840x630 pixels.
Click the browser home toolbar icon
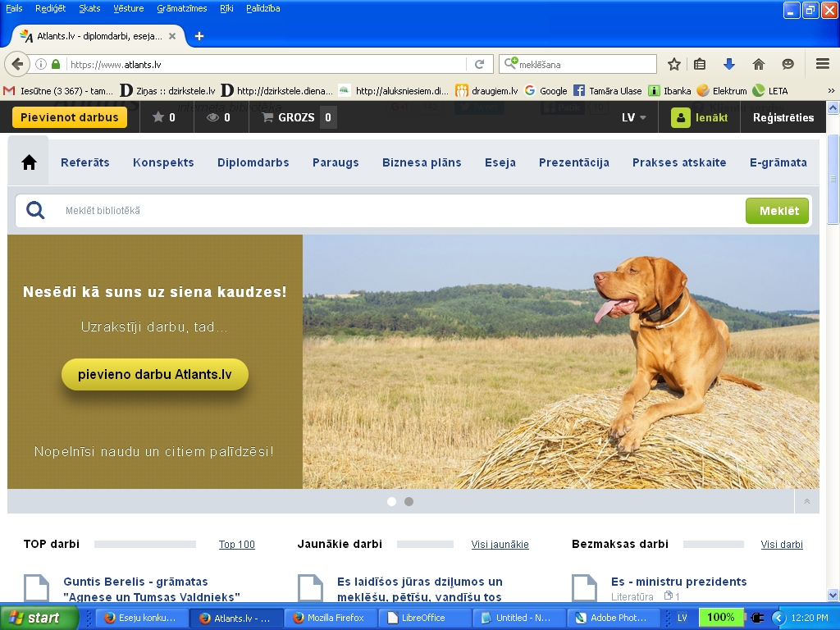758,64
